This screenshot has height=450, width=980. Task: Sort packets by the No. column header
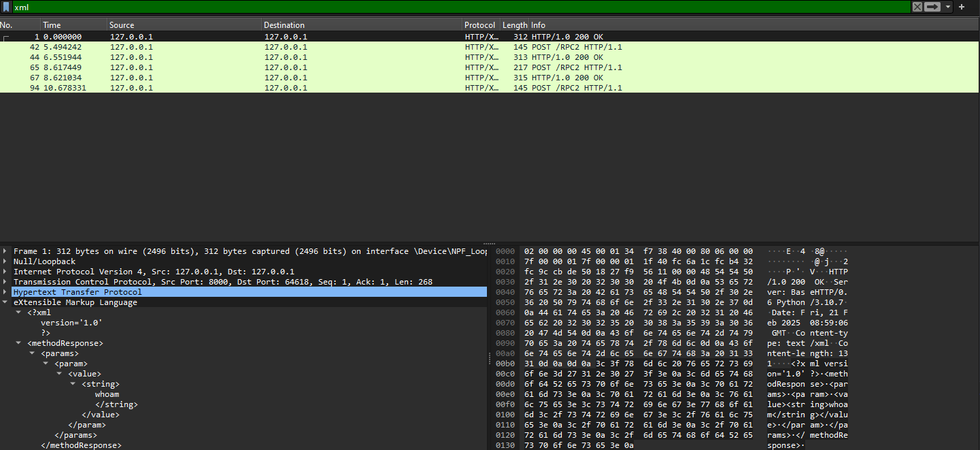pyautogui.click(x=20, y=25)
